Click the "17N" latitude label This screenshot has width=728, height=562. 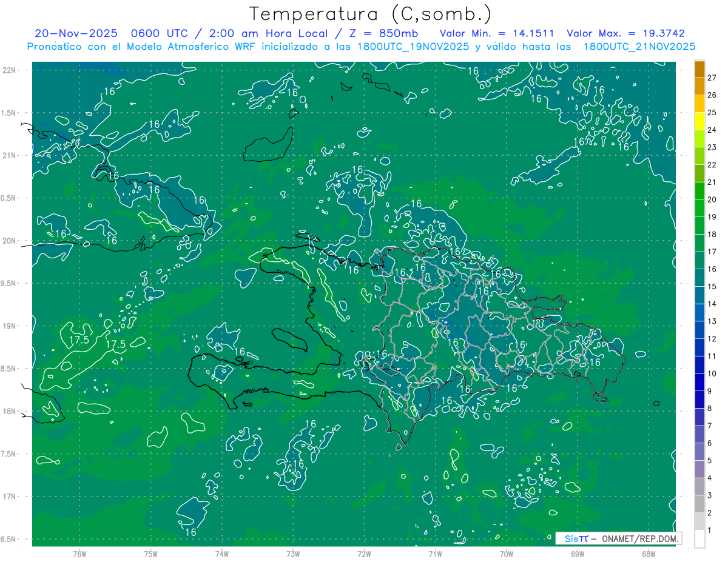click(10, 497)
